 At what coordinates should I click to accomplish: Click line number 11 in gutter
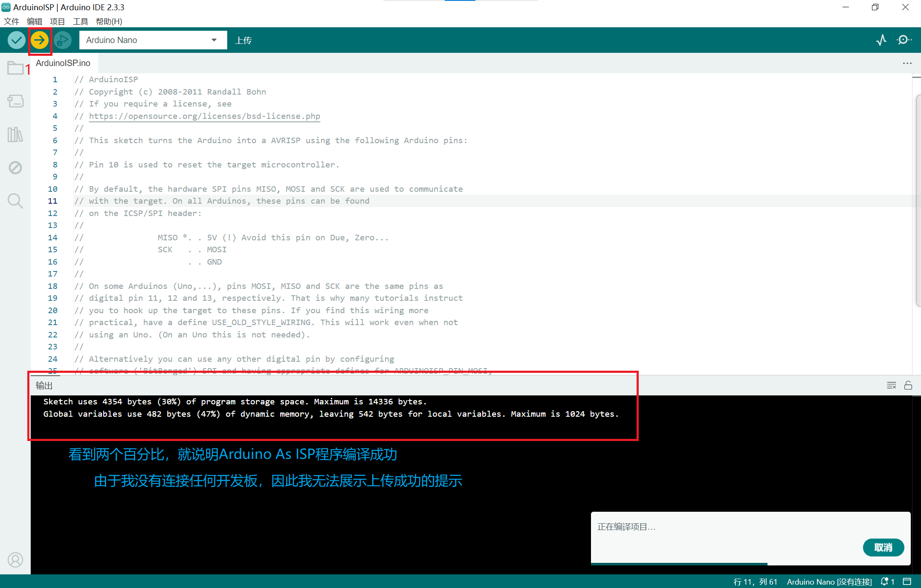pyautogui.click(x=52, y=201)
